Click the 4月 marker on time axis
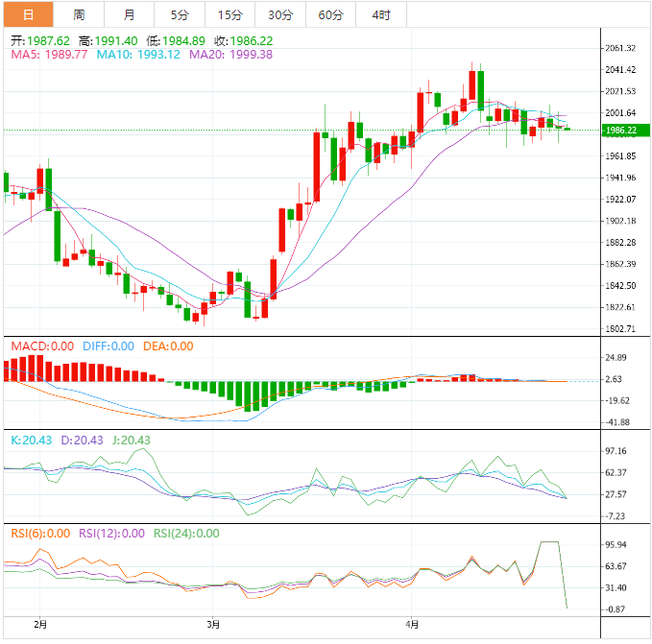 click(x=410, y=624)
